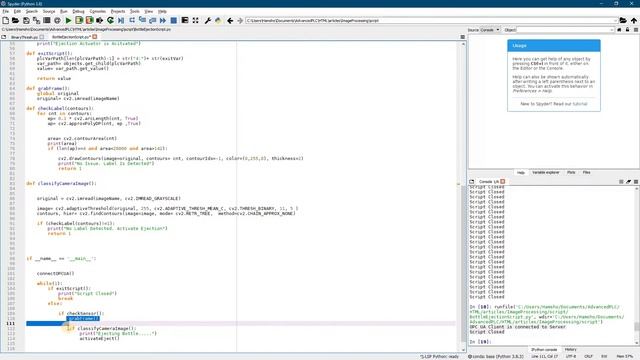This screenshot has width=640, height=360.
Task: Toggle fullscreen mode icon in toolbar
Action: pos(196,20)
